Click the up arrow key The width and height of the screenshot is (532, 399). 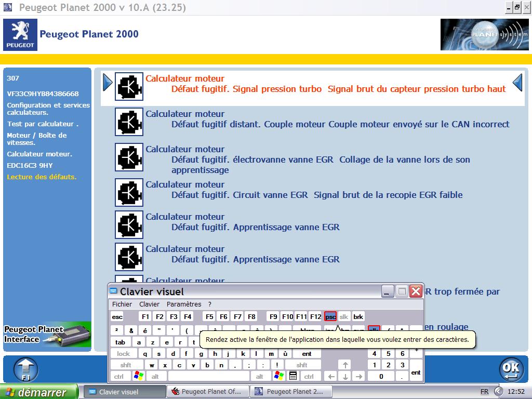coord(345,365)
